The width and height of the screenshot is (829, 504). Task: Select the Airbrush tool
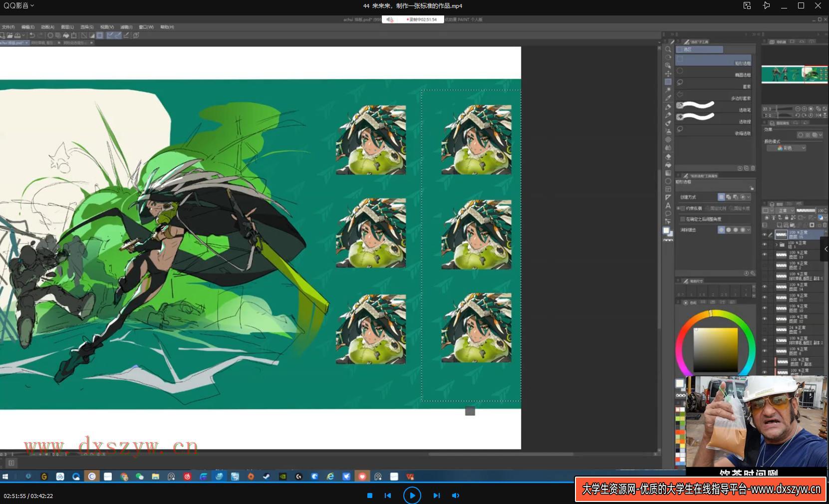pos(668,131)
